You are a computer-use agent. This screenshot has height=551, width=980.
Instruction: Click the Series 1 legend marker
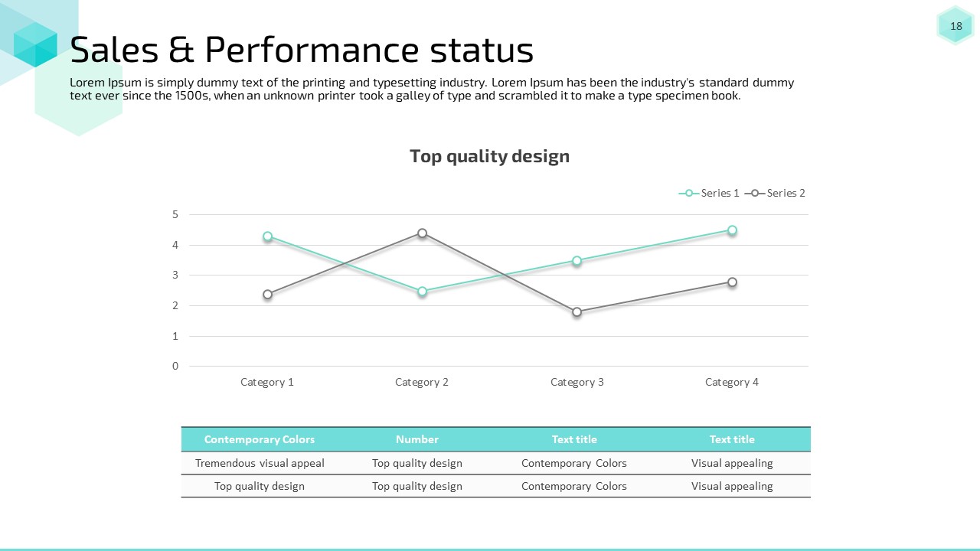pos(689,194)
